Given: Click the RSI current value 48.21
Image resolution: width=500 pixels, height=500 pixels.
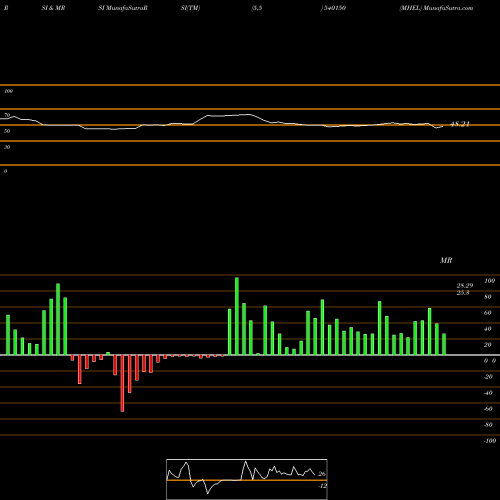Looking at the screenshot, I should click(460, 124).
